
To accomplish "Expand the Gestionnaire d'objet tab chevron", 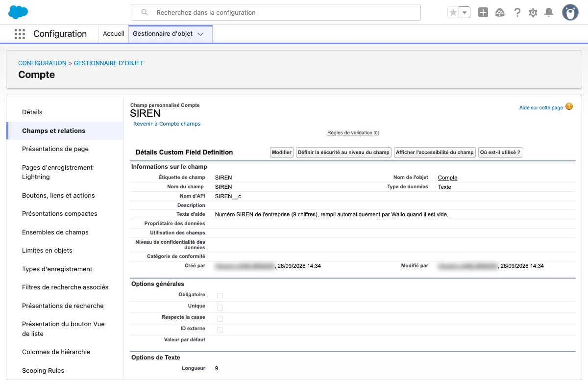I will [x=200, y=34].
